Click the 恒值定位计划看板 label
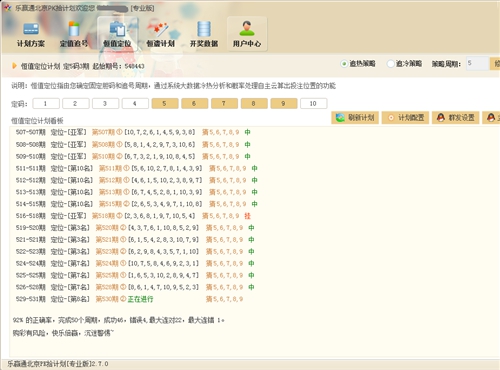The image size is (500, 370). [37, 120]
